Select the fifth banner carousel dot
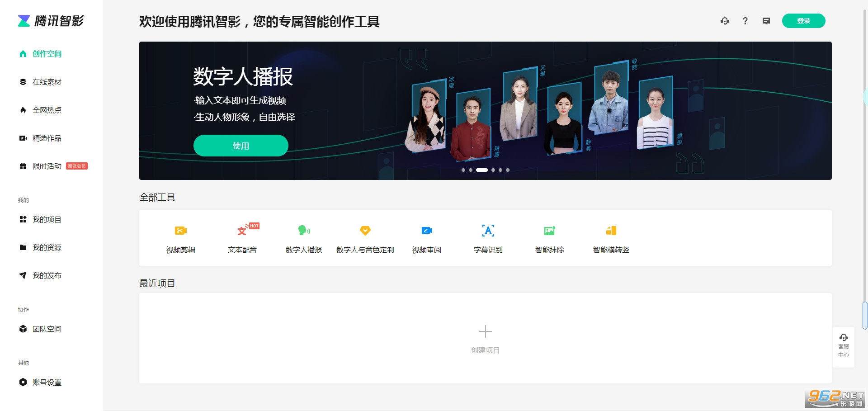This screenshot has width=868, height=411. (500, 170)
